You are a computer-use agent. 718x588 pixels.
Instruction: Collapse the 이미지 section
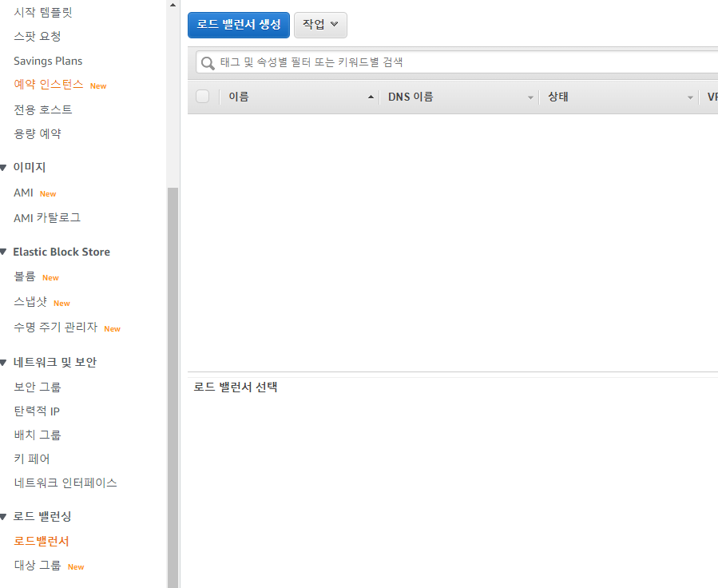click(x=3, y=168)
